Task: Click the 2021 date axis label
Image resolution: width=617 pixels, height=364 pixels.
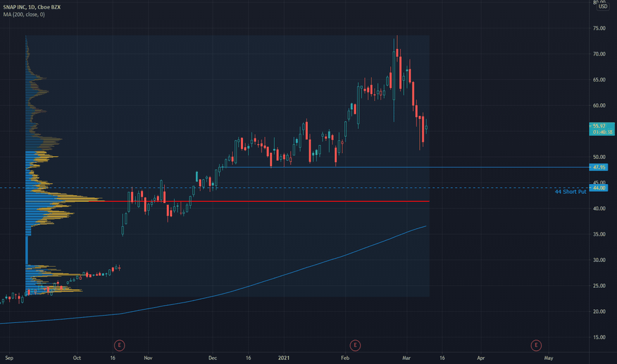Action: coord(284,358)
